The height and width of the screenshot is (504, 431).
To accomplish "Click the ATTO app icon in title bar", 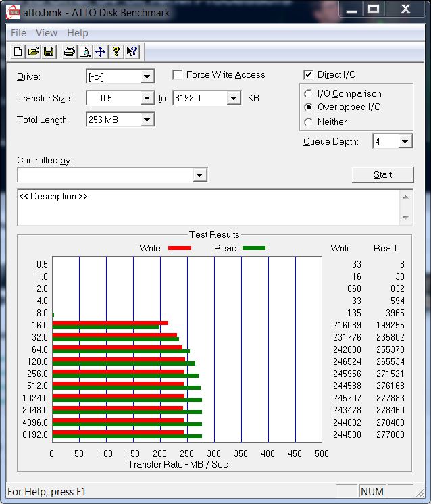I will (x=14, y=13).
